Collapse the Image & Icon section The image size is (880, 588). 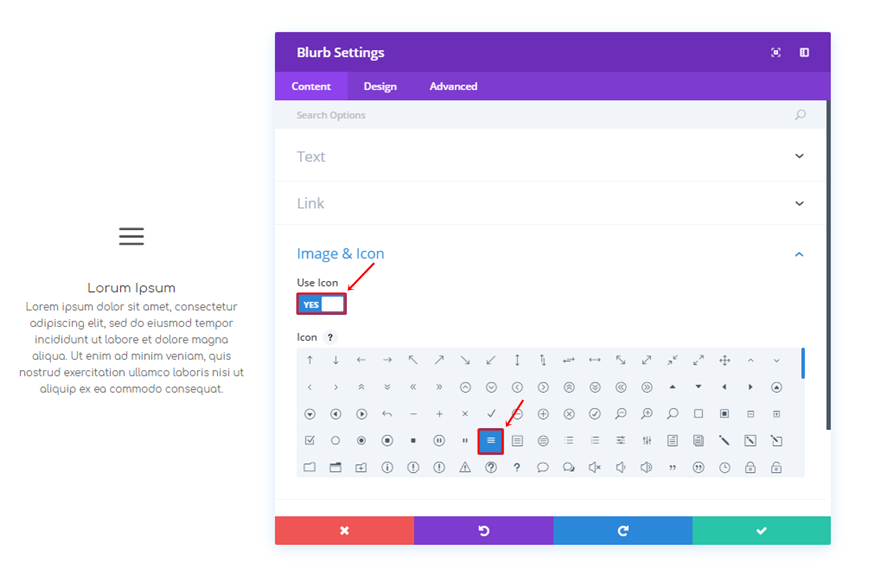(799, 255)
